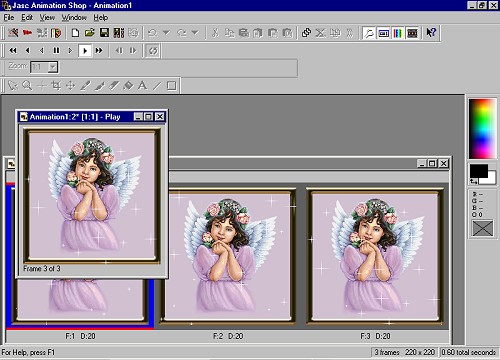This screenshot has height=360, width=500.
Task: Select the Shape rectangle tool
Action: pos(171,86)
